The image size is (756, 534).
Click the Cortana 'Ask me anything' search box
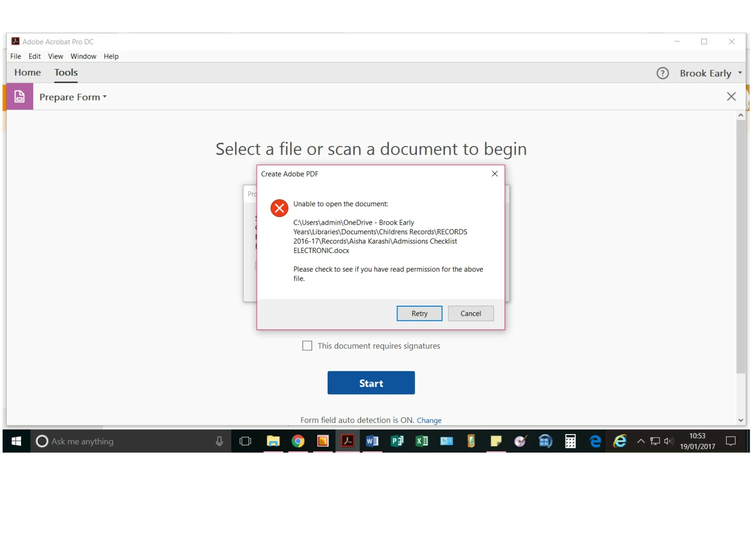(x=131, y=441)
